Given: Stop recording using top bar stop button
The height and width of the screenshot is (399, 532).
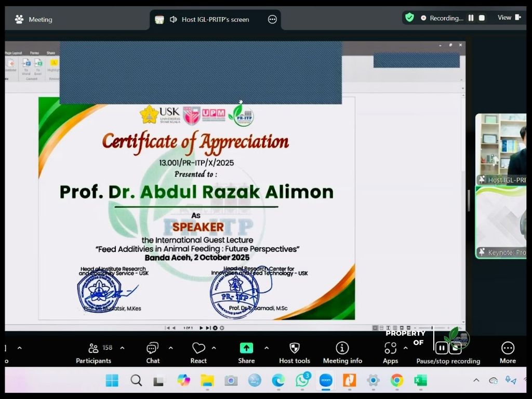Looking at the screenshot, I should point(482,18).
